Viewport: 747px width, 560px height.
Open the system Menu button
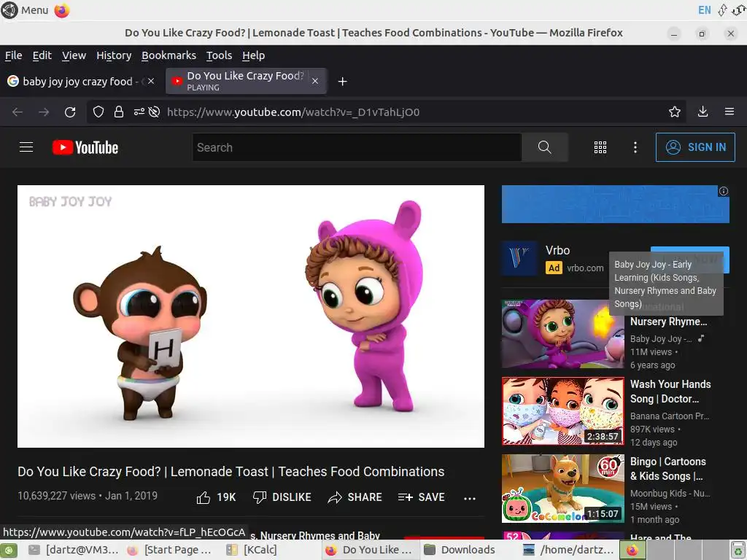(x=25, y=10)
